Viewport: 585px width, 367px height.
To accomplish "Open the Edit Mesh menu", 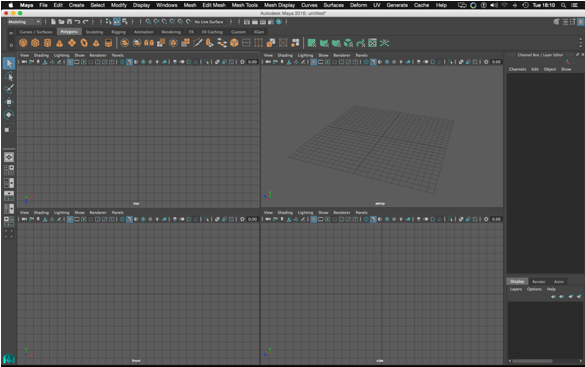I will 214,5.
